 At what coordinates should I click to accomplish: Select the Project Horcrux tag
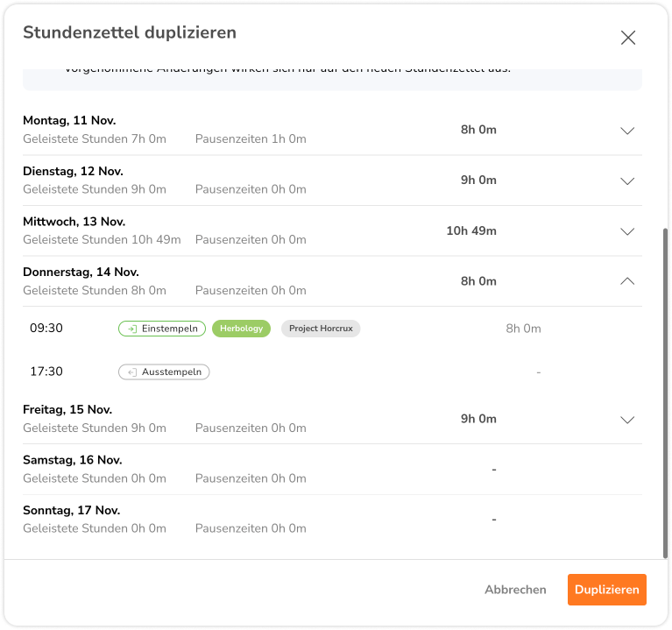point(321,329)
